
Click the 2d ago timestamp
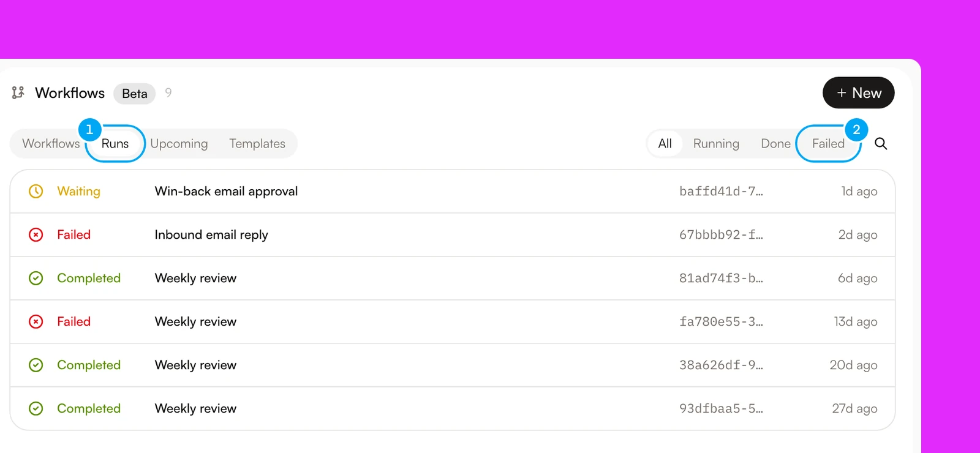coord(858,234)
